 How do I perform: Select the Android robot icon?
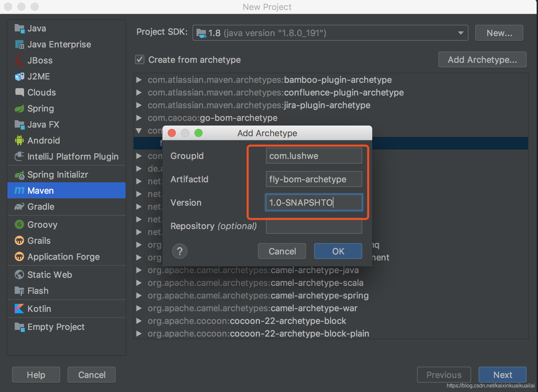click(x=19, y=141)
